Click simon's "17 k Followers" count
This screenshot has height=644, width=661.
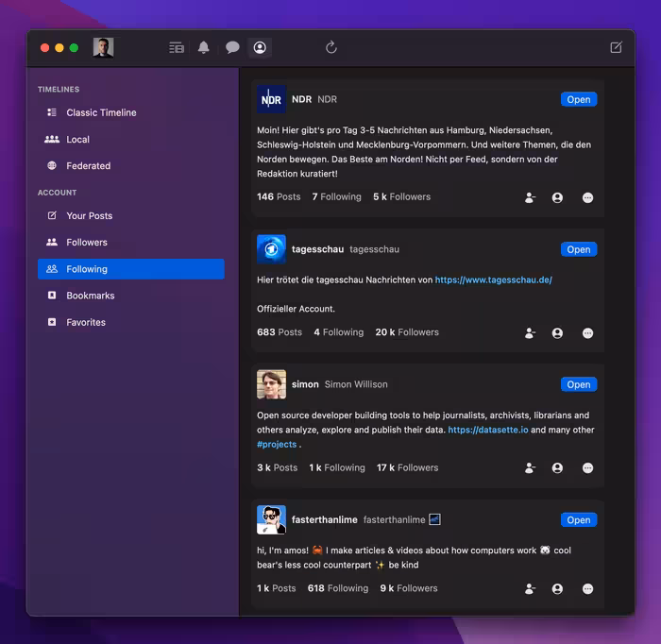(407, 467)
